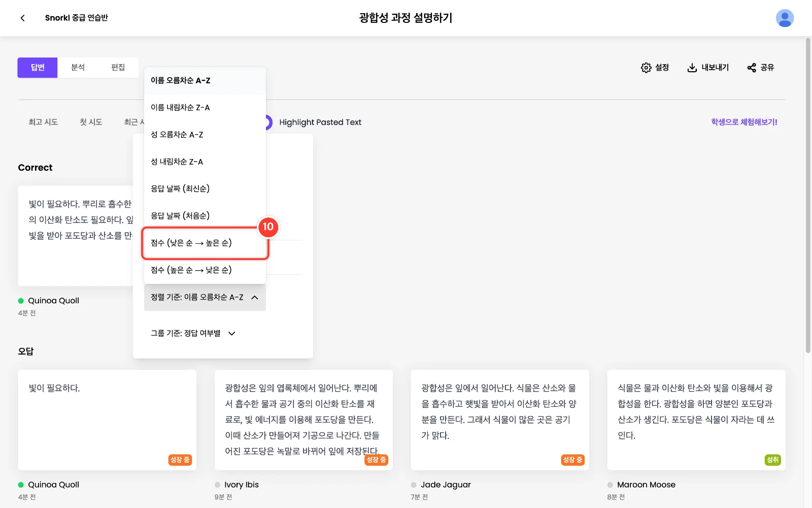
Task: Switch to the 분석 tab
Action: coord(78,68)
